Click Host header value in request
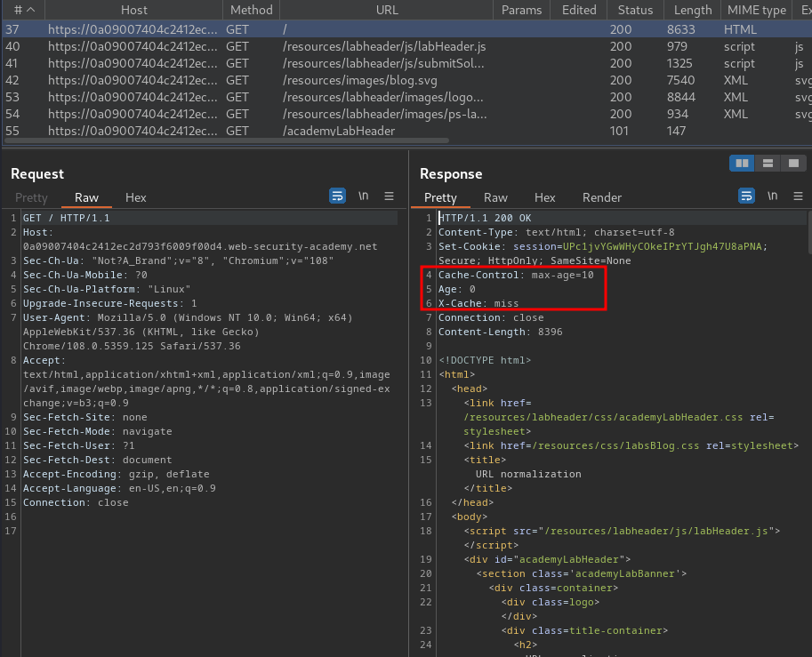 (x=200, y=246)
